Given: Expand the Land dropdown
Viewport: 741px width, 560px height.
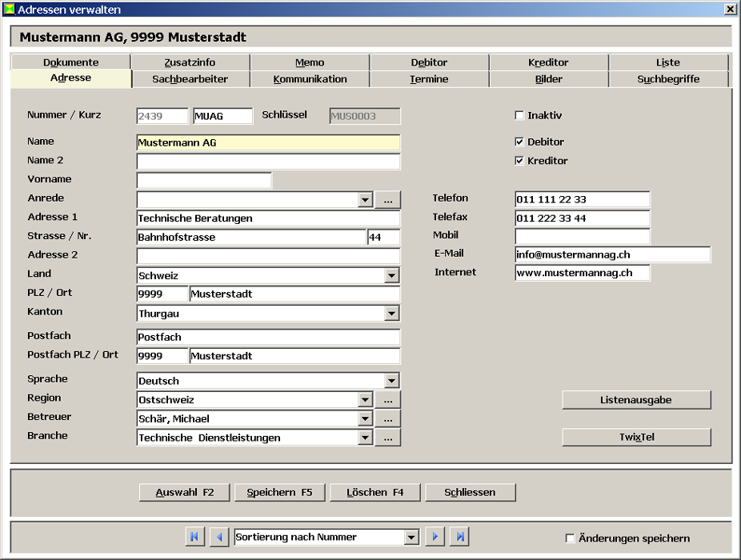Looking at the screenshot, I should click(x=391, y=276).
